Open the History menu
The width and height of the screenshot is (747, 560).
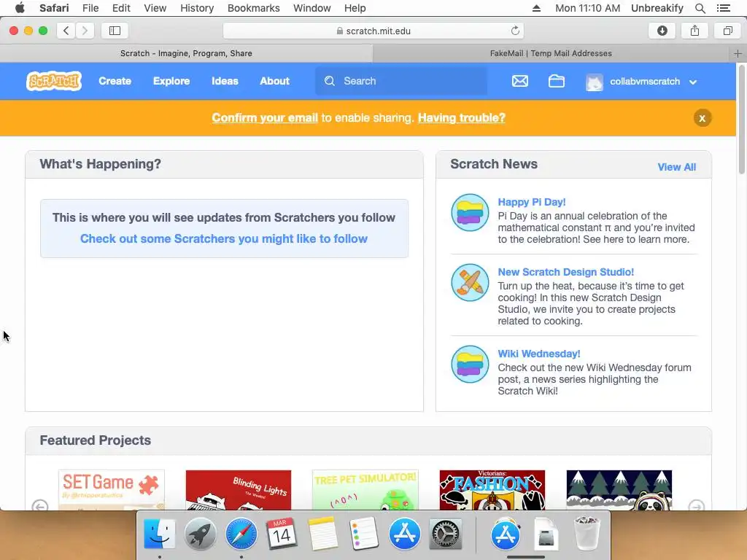(x=197, y=8)
